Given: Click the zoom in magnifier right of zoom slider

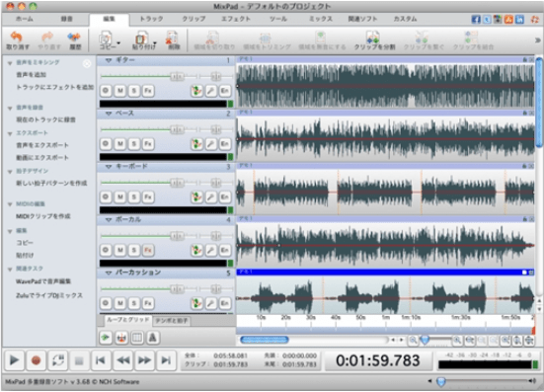Looking at the screenshot, I should point(457,340).
